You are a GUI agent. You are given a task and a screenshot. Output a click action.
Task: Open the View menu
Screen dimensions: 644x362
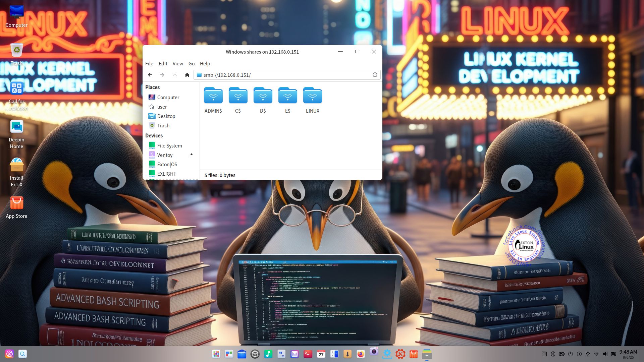(x=178, y=64)
